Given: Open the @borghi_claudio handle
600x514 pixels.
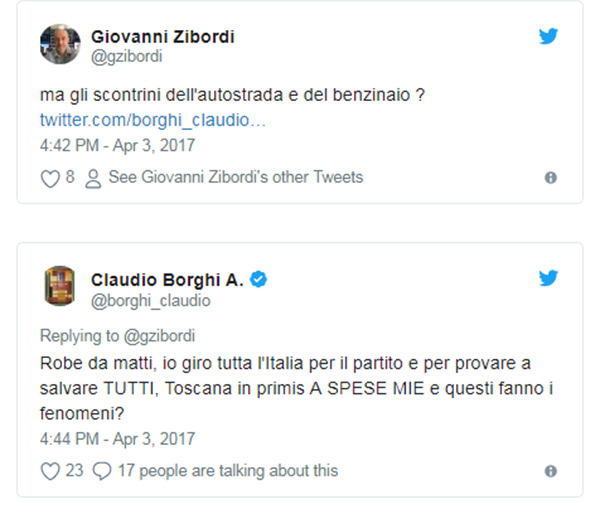Looking at the screenshot, I should [x=151, y=300].
